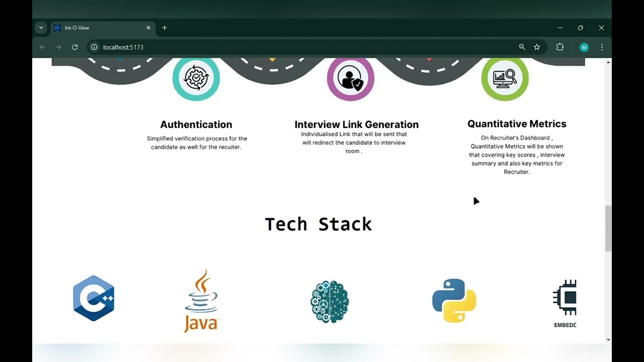Click the Quantitative Metrics heading
The width and height of the screenshot is (644, 362).
(517, 124)
